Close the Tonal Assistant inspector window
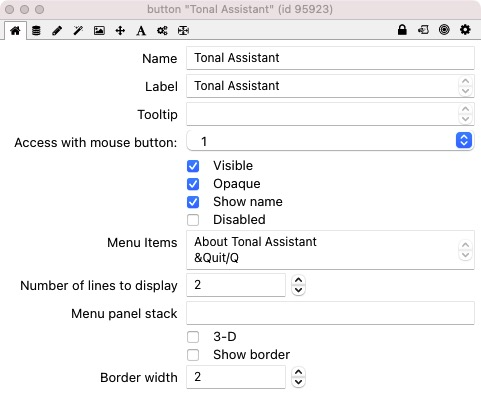 pyautogui.click(x=9, y=9)
